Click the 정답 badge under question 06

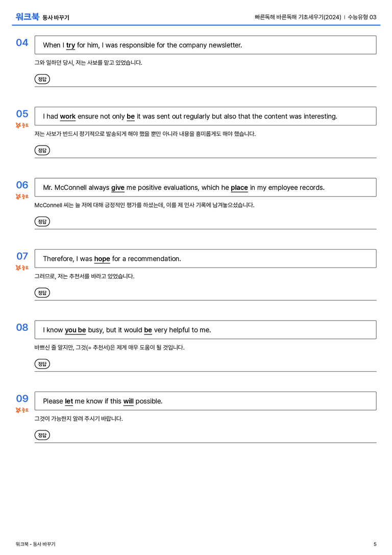click(x=42, y=221)
